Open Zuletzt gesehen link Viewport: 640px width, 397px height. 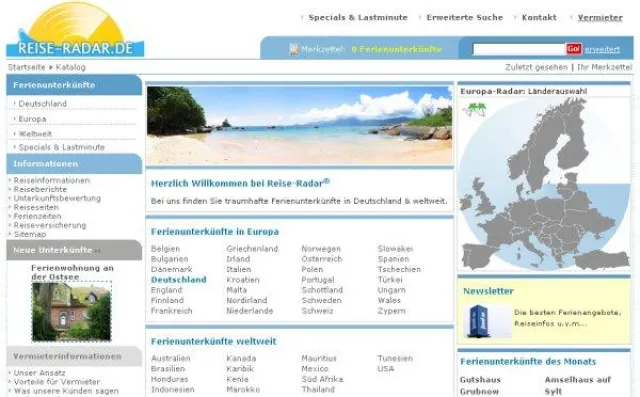click(536, 67)
